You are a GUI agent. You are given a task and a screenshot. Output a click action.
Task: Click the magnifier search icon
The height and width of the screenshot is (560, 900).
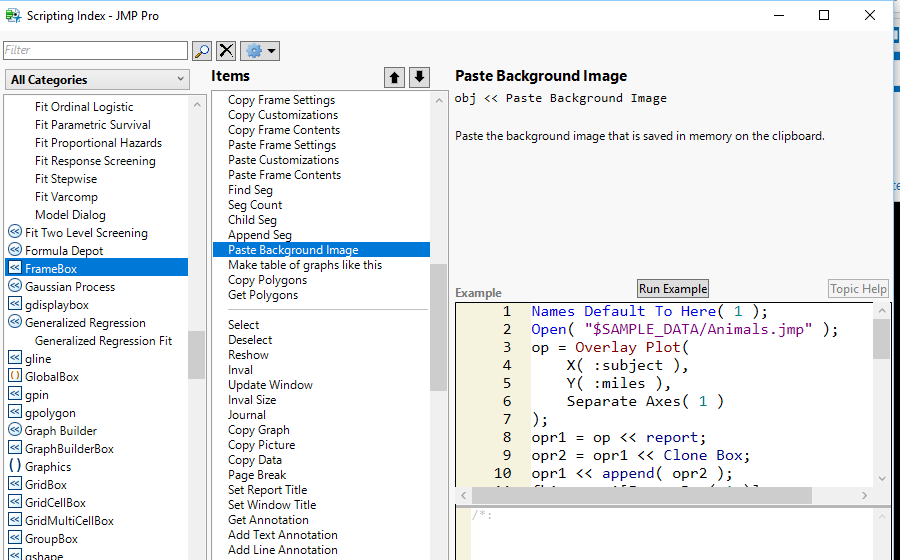[x=202, y=50]
